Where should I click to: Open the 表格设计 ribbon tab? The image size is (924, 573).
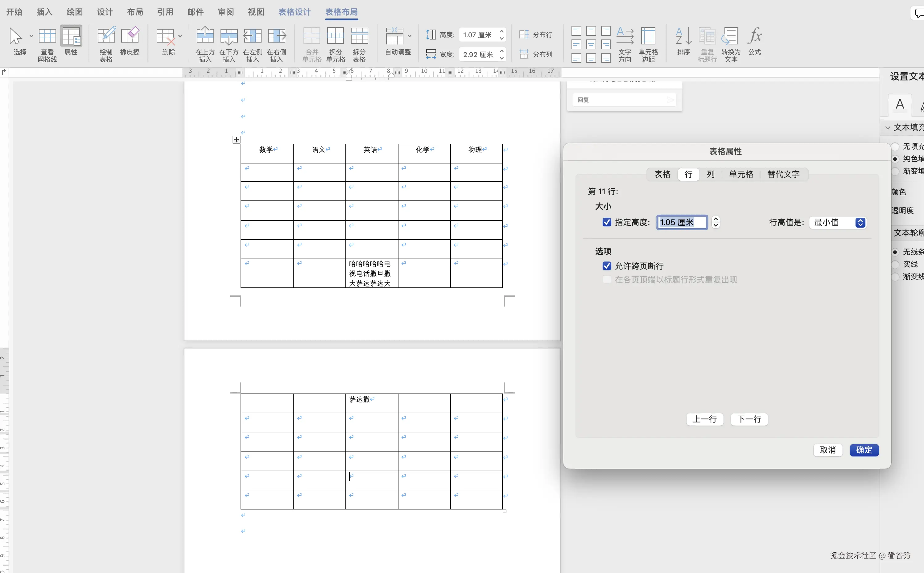click(x=295, y=12)
